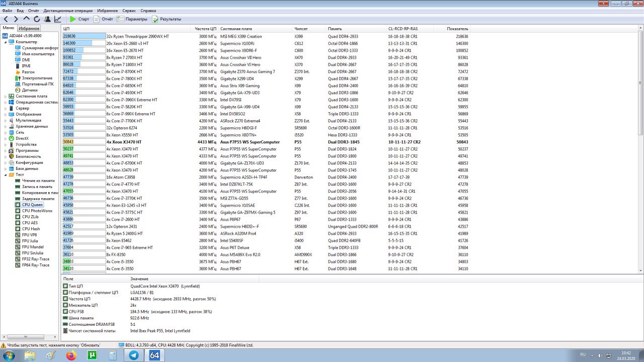Open the Файл menu
644x362 pixels.
7,11
